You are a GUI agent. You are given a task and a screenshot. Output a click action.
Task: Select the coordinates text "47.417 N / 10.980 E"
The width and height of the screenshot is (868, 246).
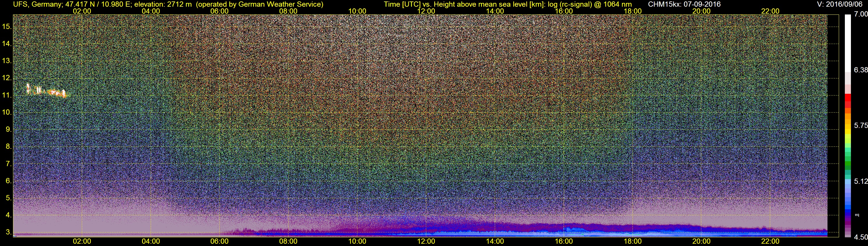tap(98, 4)
